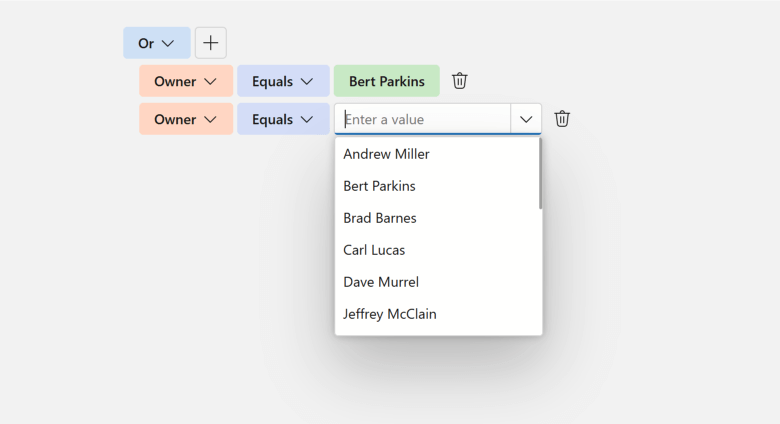Open the first row's Owner field dropdown
This screenshot has height=424, width=780.
186,81
